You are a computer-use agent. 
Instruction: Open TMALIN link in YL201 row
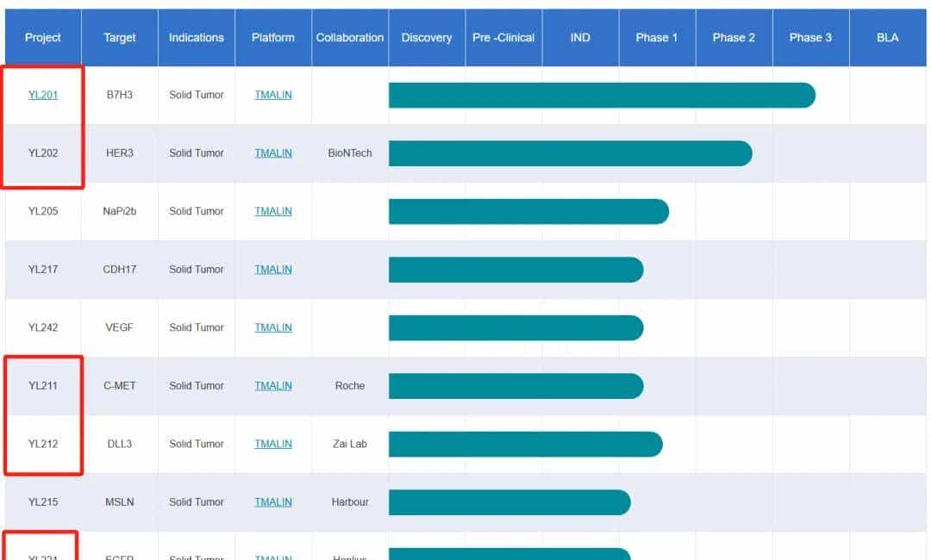[273, 95]
